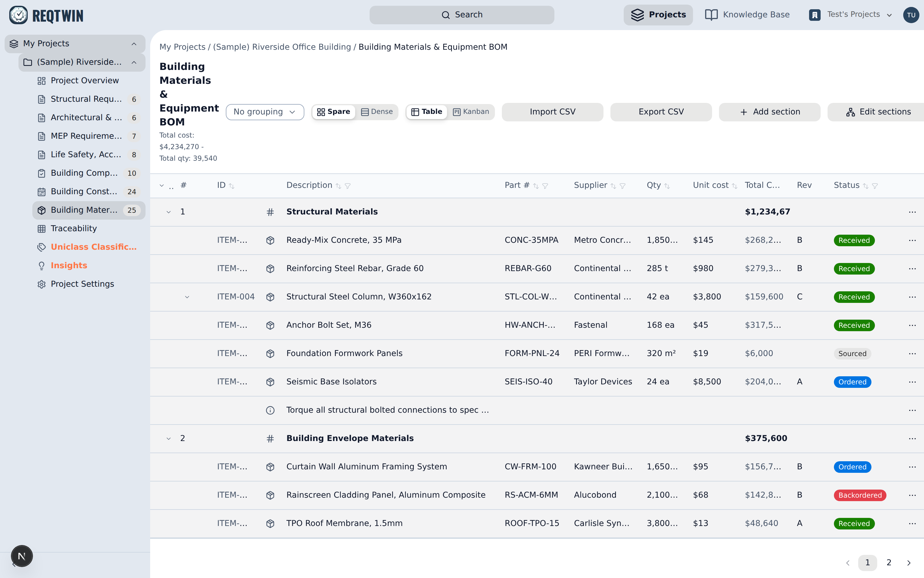This screenshot has width=924, height=578.
Task: Click Backordered status badge on Rainscreen row
Action: (860, 495)
